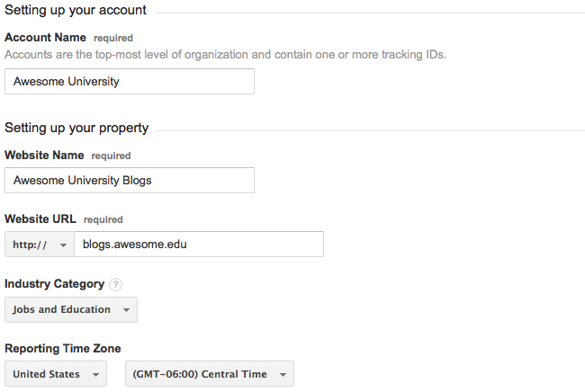Click the arrow beside Central Time
Screen dimensions: 585x392
(x=283, y=375)
